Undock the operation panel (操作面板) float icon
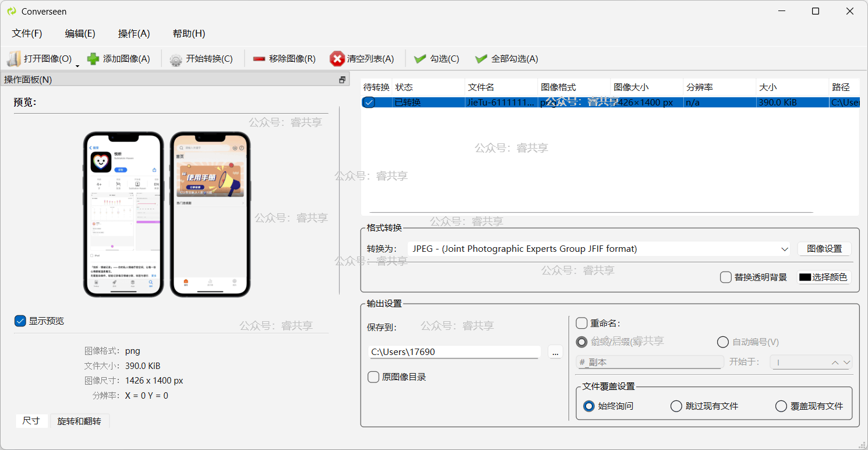This screenshot has width=868, height=450. (343, 80)
